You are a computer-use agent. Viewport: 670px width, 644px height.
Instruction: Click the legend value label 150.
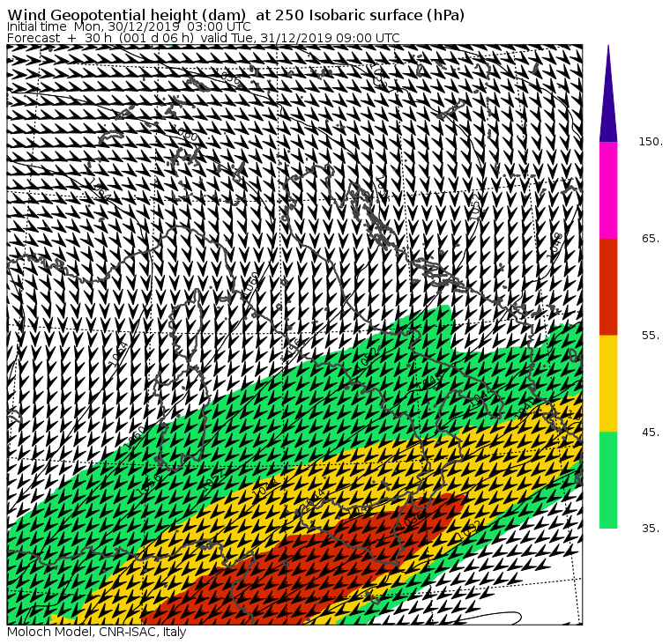click(651, 142)
